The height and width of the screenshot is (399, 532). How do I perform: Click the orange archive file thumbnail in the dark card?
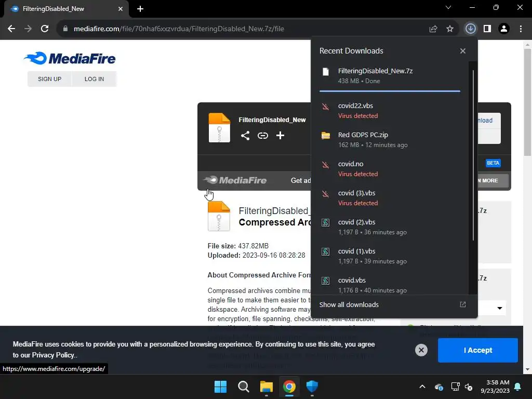coord(219,128)
